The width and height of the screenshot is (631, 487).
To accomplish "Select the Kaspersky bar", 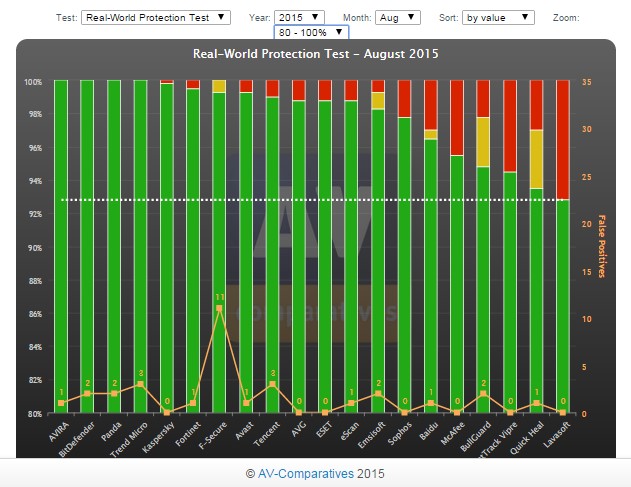I will pos(167,246).
